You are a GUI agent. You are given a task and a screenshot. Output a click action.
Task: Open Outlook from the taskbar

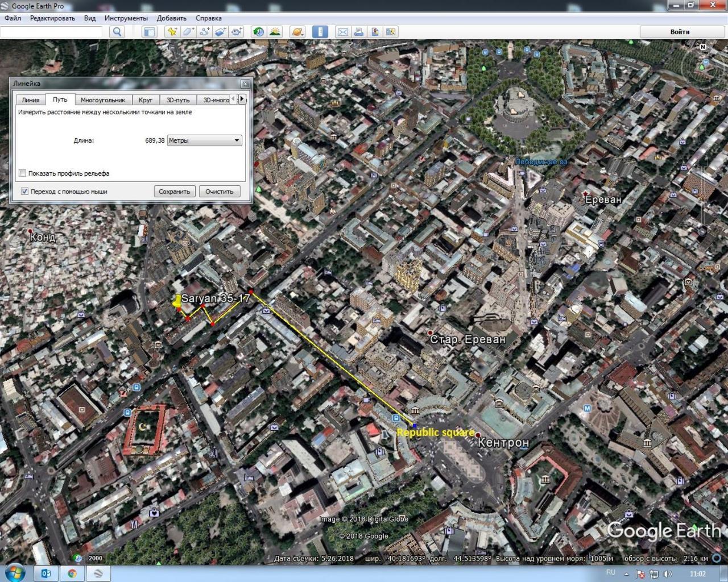coord(47,573)
